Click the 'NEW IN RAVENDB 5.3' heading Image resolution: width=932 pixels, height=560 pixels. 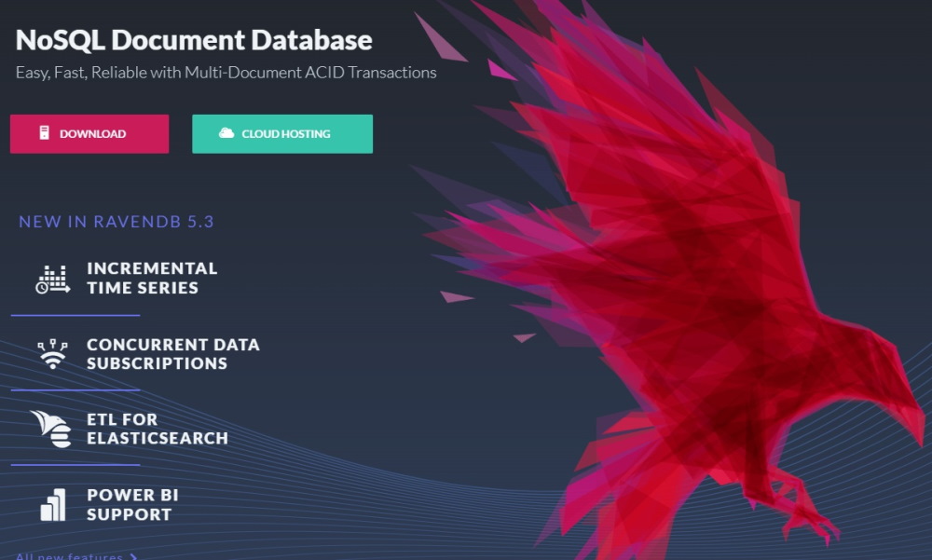click(x=116, y=222)
